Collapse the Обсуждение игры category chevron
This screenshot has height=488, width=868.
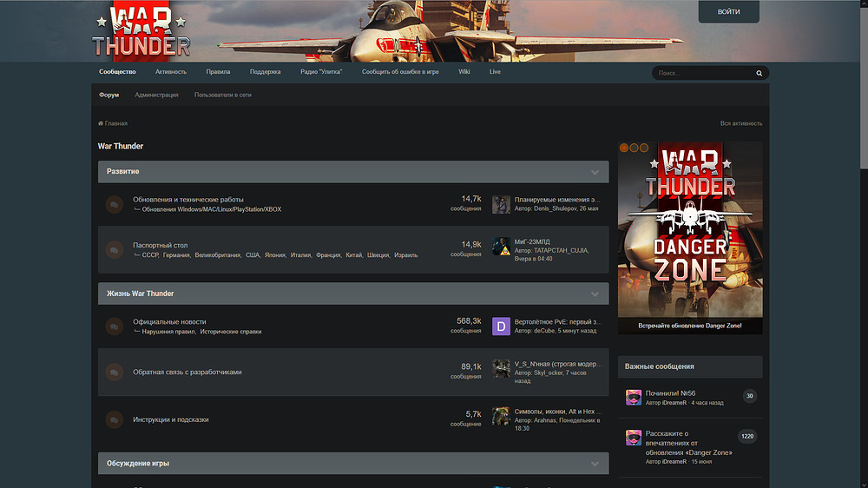coord(595,464)
